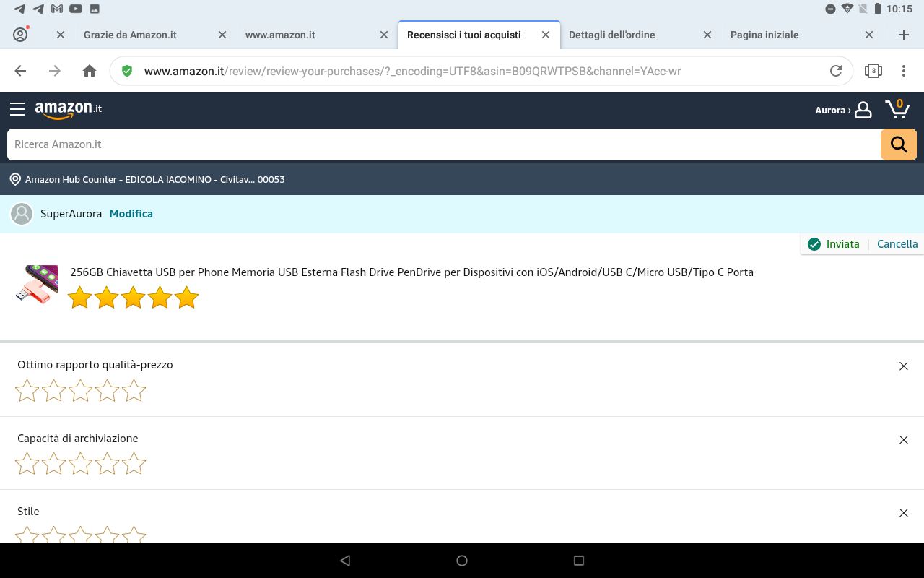Add a new browser tab
The width and height of the screenshot is (924, 578).
[x=903, y=35]
